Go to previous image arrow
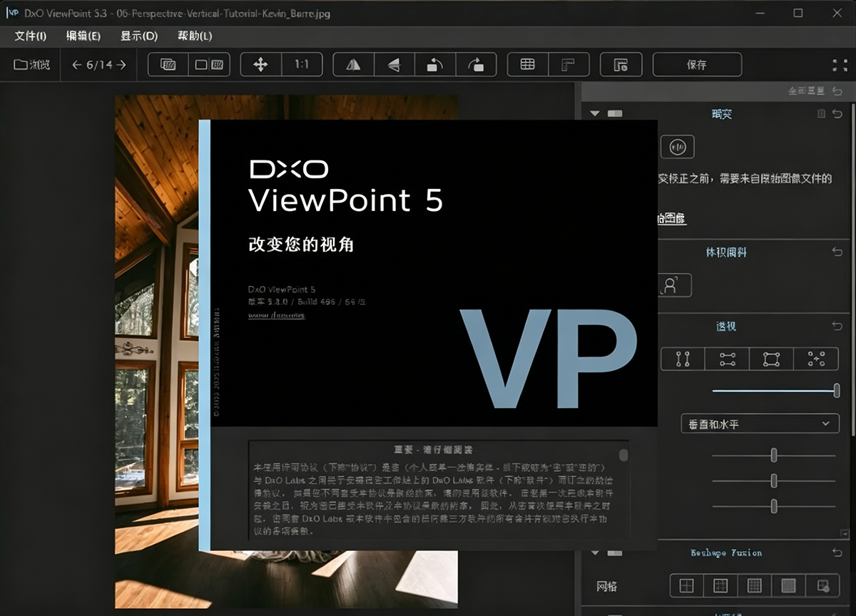Viewport: 856px width, 616px height. coord(77,65)
